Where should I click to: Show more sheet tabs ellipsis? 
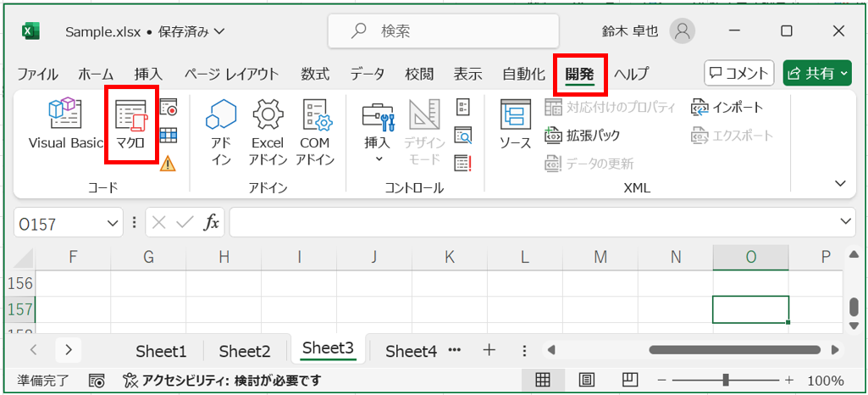pos(454,349)
